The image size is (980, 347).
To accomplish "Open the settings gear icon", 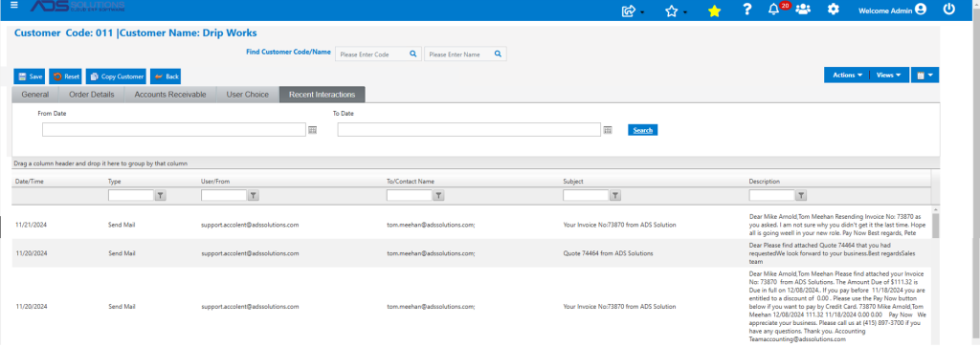I will (x=834, y=10).
